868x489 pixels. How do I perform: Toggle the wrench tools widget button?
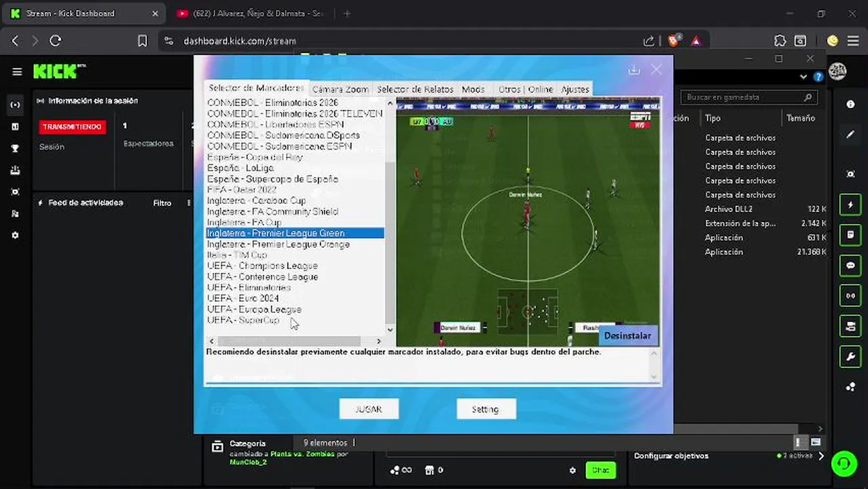point(850,357)
